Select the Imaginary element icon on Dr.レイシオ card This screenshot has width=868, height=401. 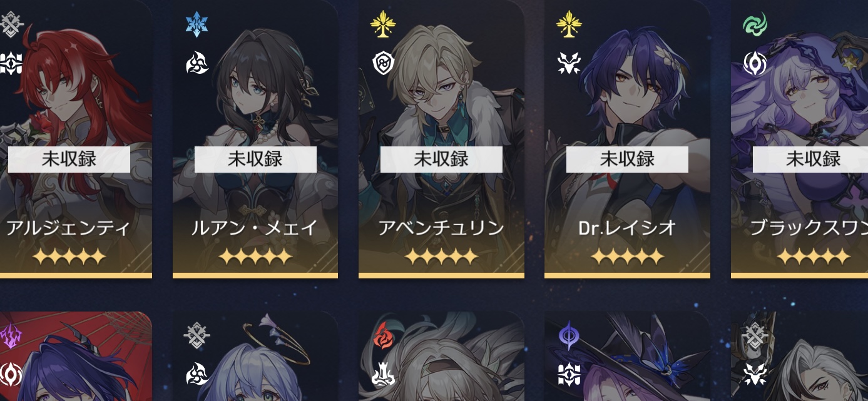pyautogui.click(x=569, y=24)
